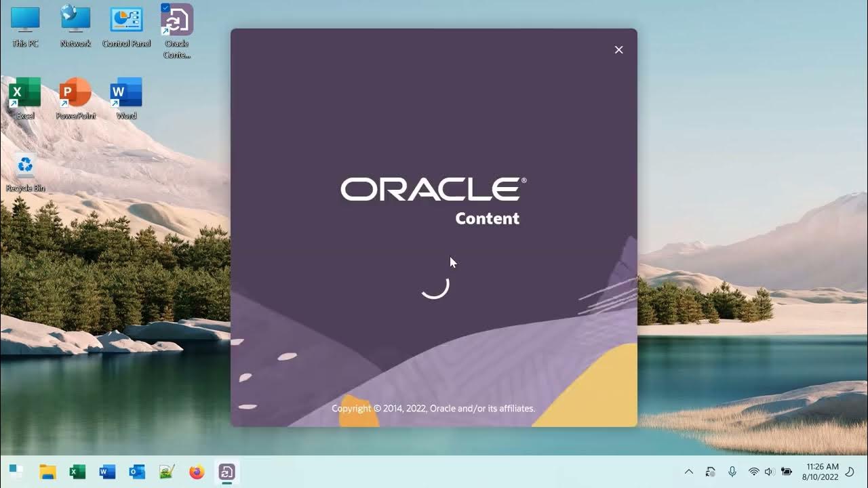Viewport: 868px width, 488px height.
Task: Click the battery status icon
Action: (x=787, y=472)
